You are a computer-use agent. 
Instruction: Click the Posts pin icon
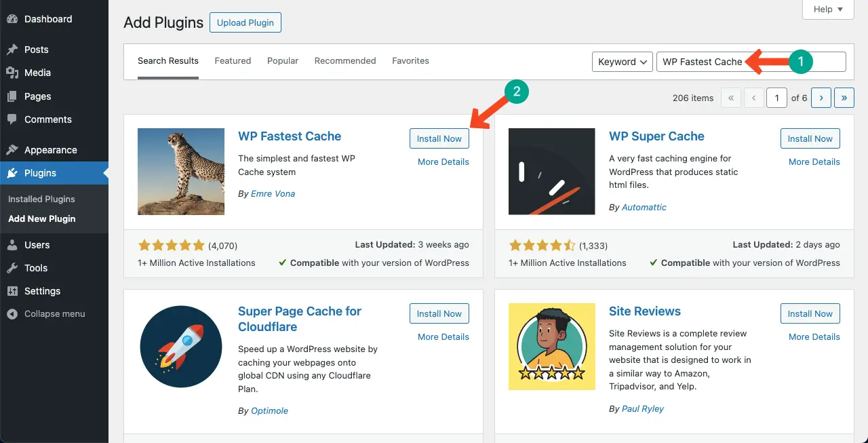[12, 50]
